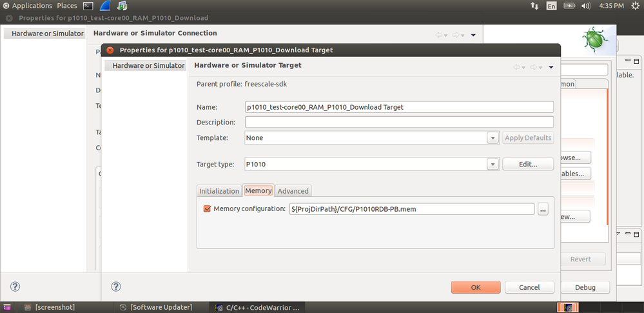Click the sound volume icon
The width and height of the screenshot is (644, 313).
pyautogui.click(x=586, y=6)
